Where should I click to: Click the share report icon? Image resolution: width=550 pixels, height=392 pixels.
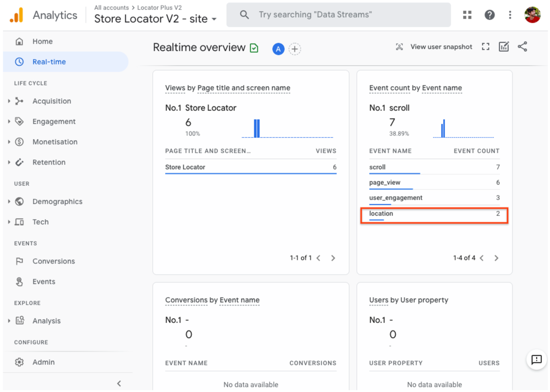522,47
